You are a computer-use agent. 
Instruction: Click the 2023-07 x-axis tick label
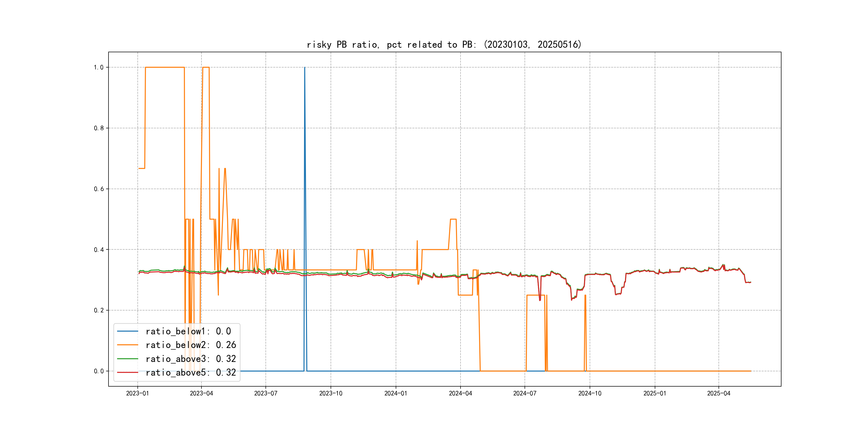pyautogui.click(x=265, y=394)
